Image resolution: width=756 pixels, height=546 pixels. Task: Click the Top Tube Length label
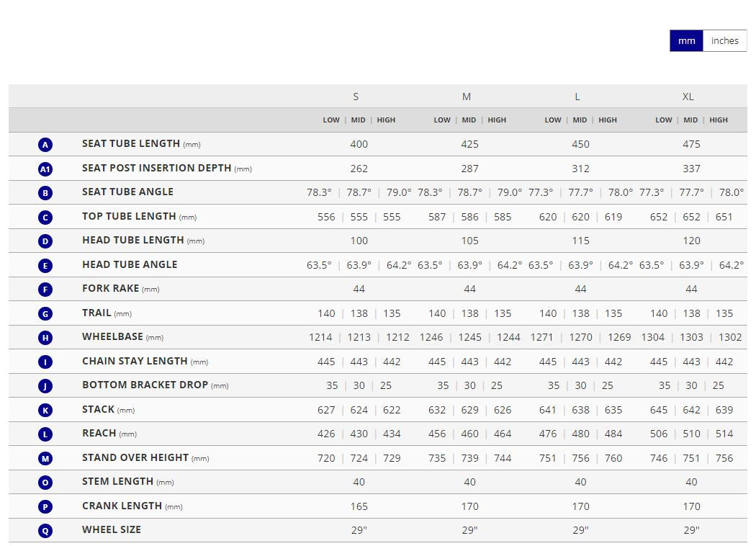[129, 216]
